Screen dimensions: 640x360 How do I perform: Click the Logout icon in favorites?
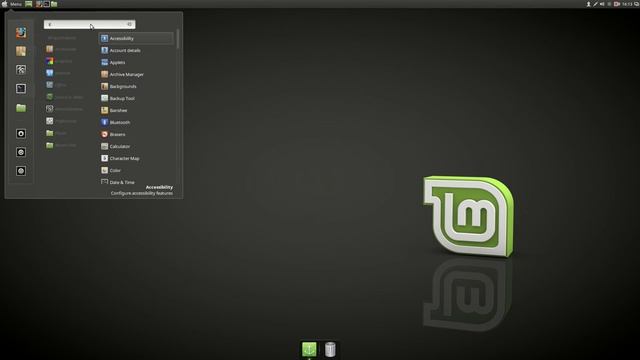tap(21, 152)
